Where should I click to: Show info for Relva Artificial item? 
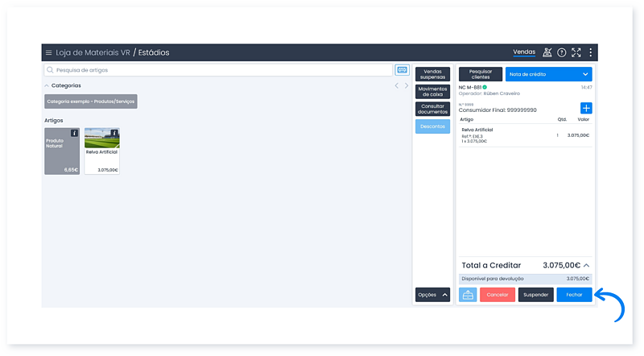tap(114, 133)
